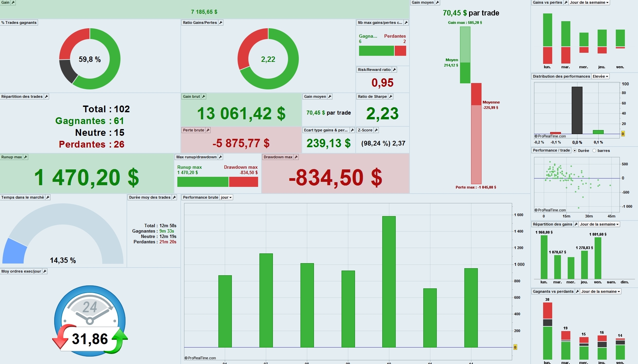
Task: Click the 'Performance / trade' label button
Action: point(551,150)
